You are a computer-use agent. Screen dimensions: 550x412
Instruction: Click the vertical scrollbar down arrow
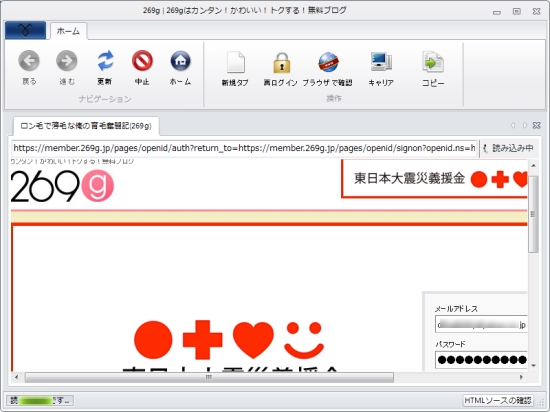pos(534,366)
